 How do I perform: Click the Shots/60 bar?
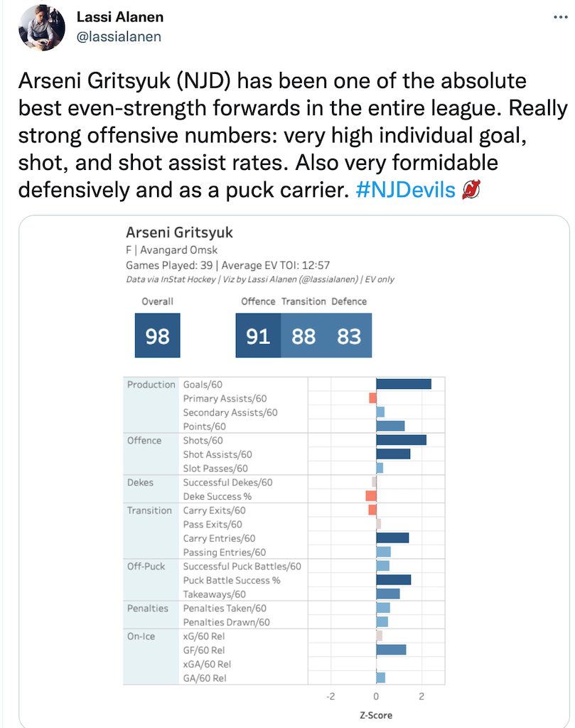point(402,439)
